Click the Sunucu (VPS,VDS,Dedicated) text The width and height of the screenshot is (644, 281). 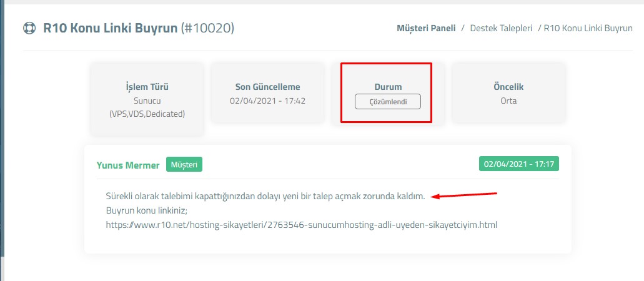147,107
